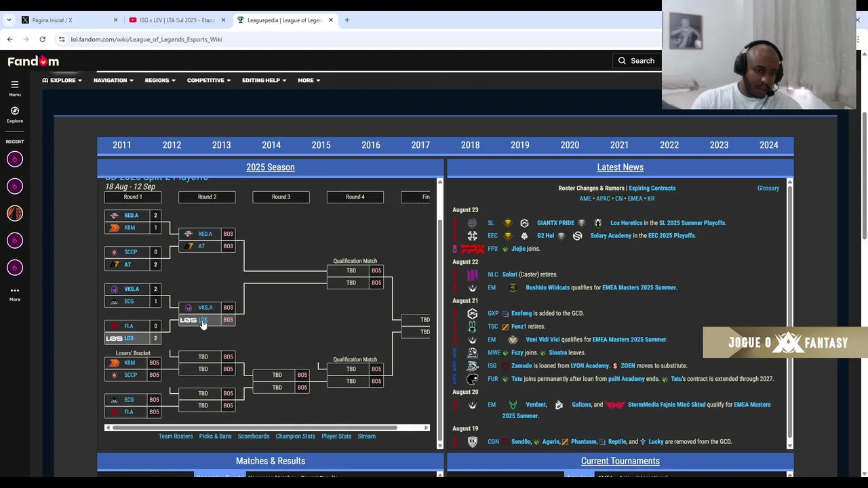Open the fifth recent wiki icon
Screen dimensions: 868x488
click(15, 268)
